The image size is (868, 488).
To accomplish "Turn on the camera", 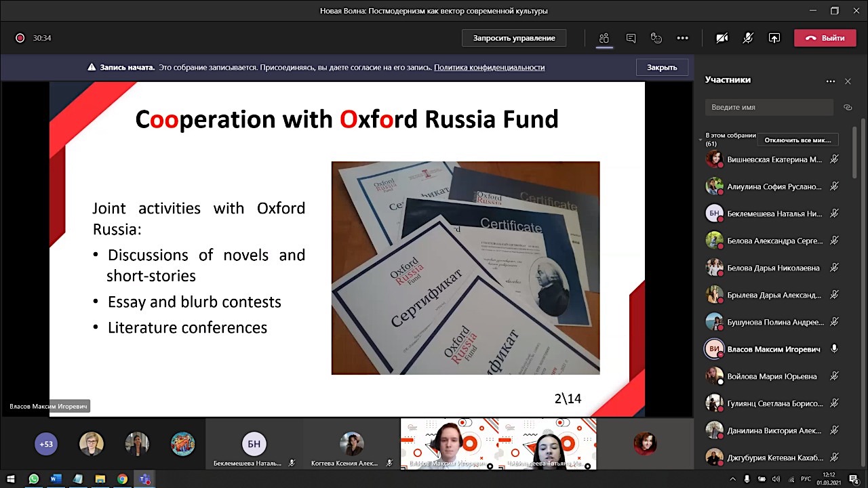I will [722, 38].
